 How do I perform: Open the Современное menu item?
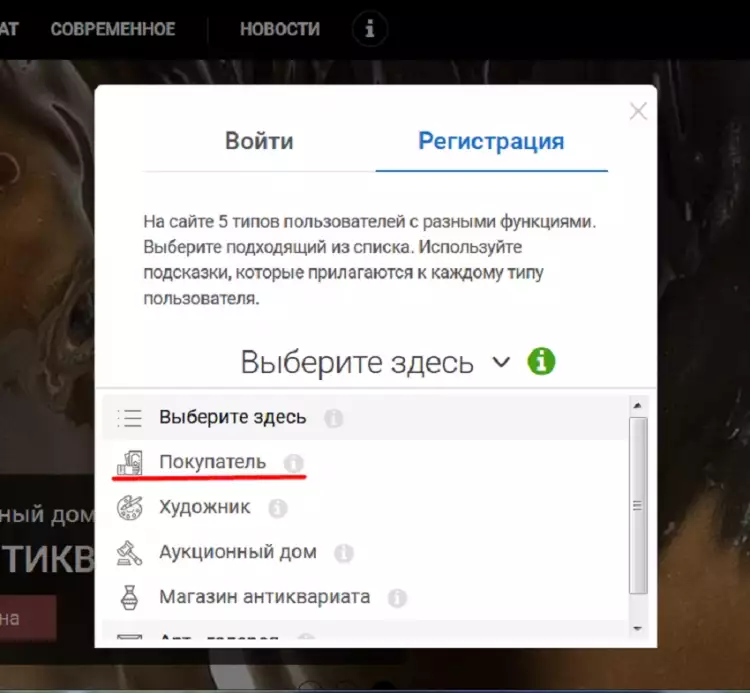pos(113,29)
